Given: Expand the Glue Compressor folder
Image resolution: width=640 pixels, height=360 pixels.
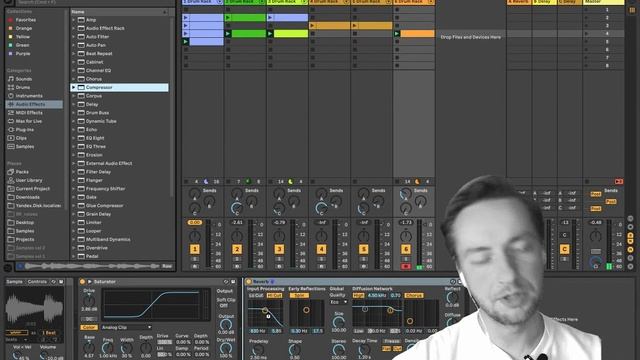Looking at the screenshot, I should (x=73, y=206).
